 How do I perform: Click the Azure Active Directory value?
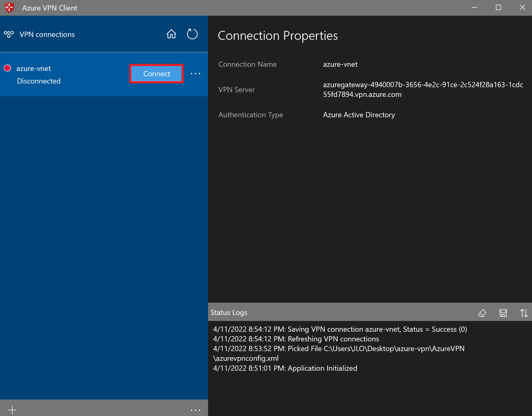(x=359, y=115)
